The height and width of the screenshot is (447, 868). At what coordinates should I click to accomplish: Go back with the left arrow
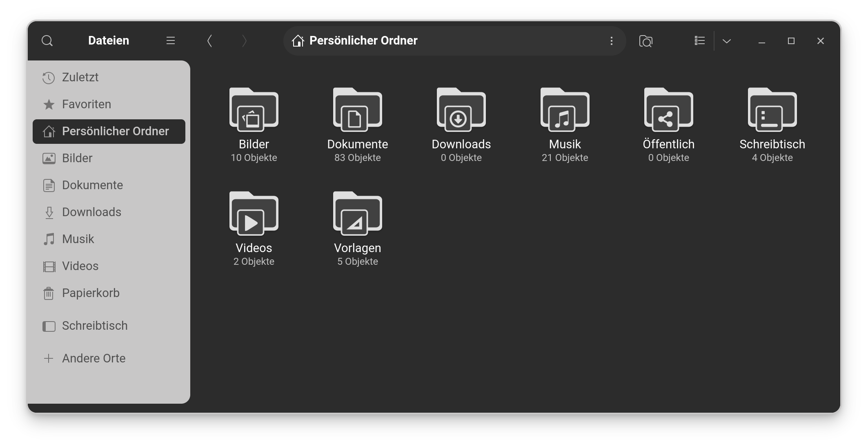pos(209,41)
